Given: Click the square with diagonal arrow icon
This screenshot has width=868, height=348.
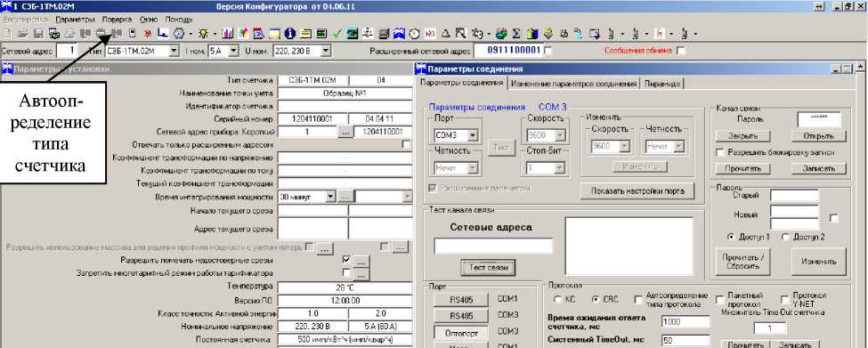Looking at the screenshot, I should click(x=461, y=33).
